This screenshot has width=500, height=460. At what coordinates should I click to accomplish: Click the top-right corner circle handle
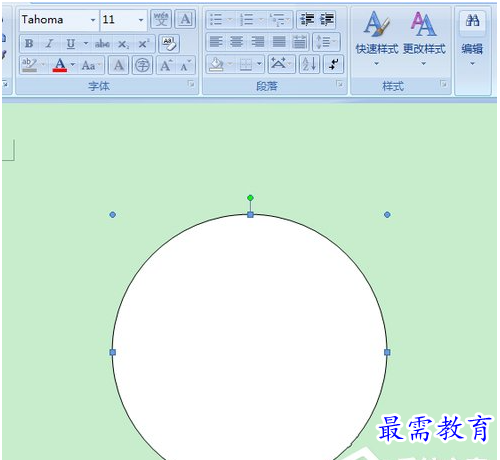click(387, 215)
